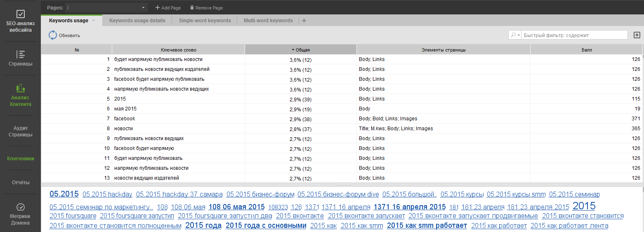Switch to Keywords usage details tab
644x232 pixels.
coord(137,21)
